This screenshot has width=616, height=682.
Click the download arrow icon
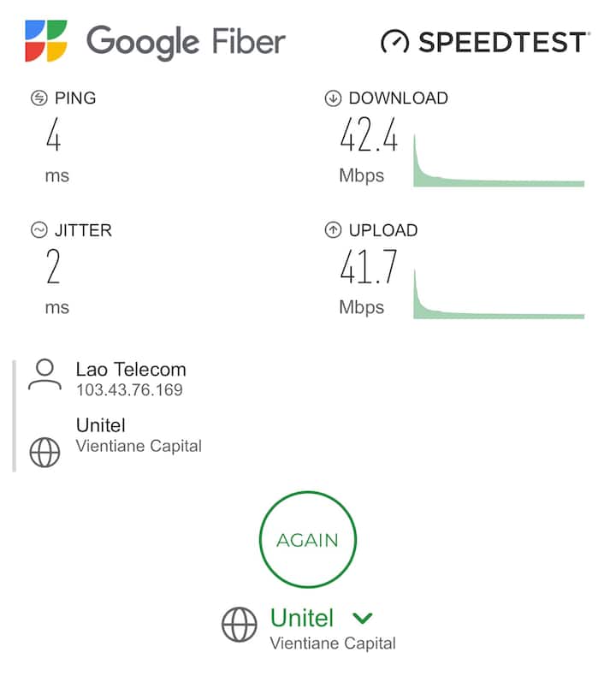pyautogui.click(x=333, y=98)
